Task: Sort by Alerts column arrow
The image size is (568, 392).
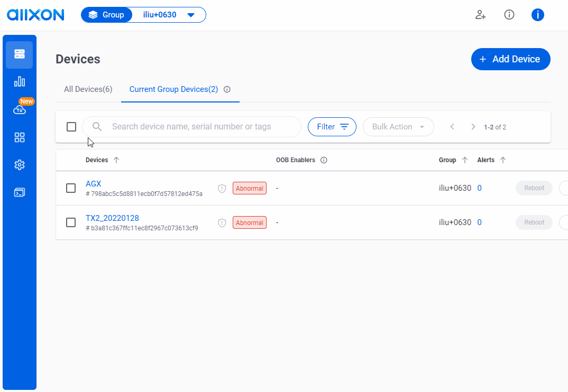Action: click(x=503, y=160)
